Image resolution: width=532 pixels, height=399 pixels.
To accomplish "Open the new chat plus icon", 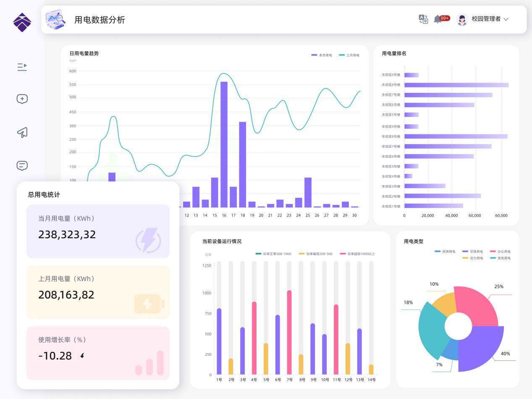I will coord(22,99).
